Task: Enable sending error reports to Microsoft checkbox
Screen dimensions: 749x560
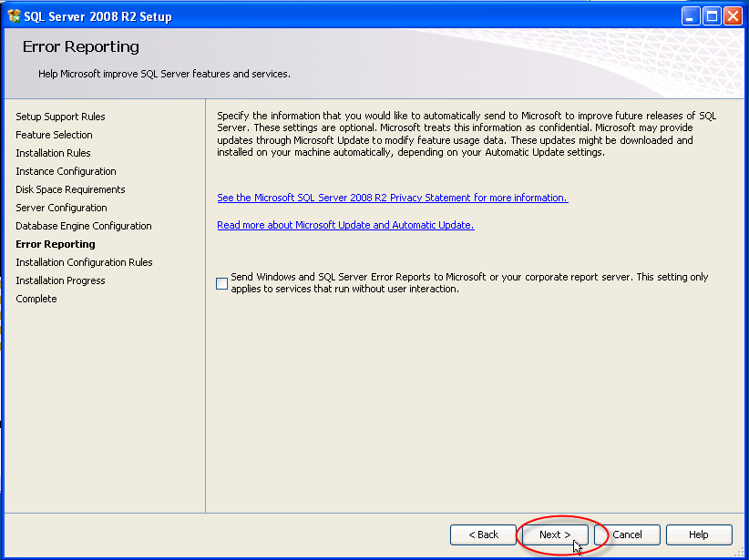Action: click(x=221, y=283)
